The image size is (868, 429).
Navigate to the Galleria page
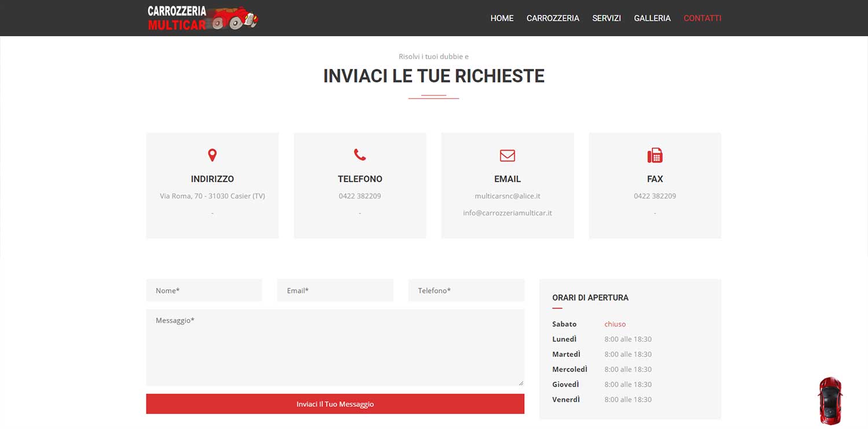652,18
